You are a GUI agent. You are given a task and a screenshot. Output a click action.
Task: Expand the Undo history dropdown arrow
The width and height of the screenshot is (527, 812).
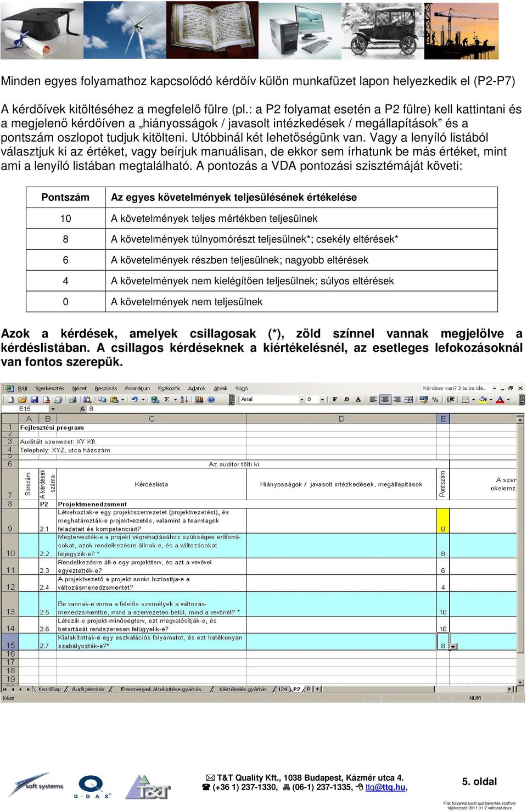143,400
